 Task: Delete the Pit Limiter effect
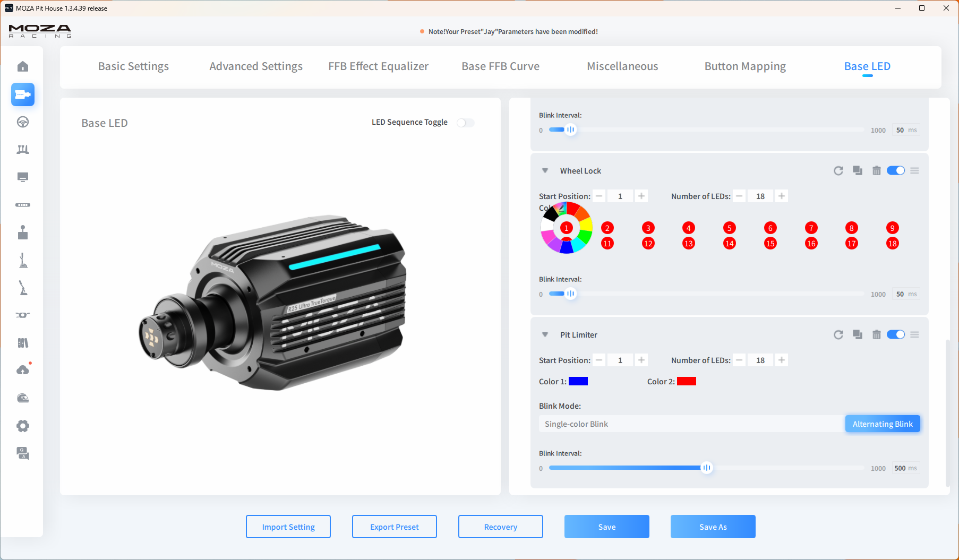877,335
